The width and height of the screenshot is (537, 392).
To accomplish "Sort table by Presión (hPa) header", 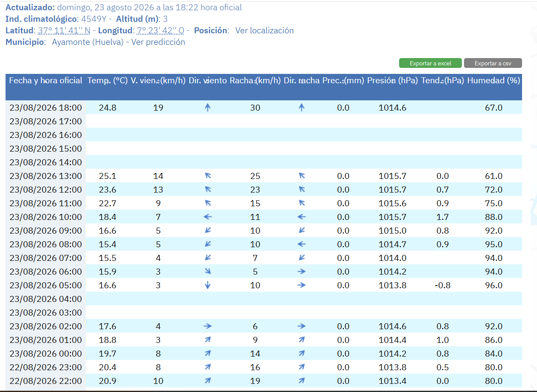I will pyautogui.click(x=392, y=80).
